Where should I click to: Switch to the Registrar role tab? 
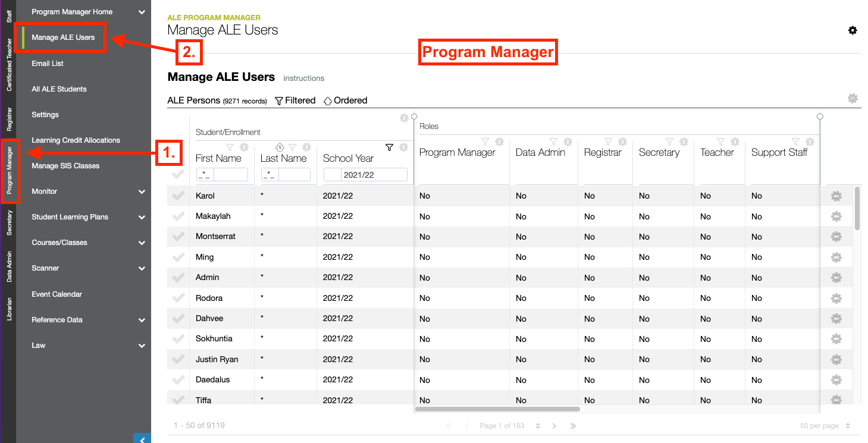[8, 119]
